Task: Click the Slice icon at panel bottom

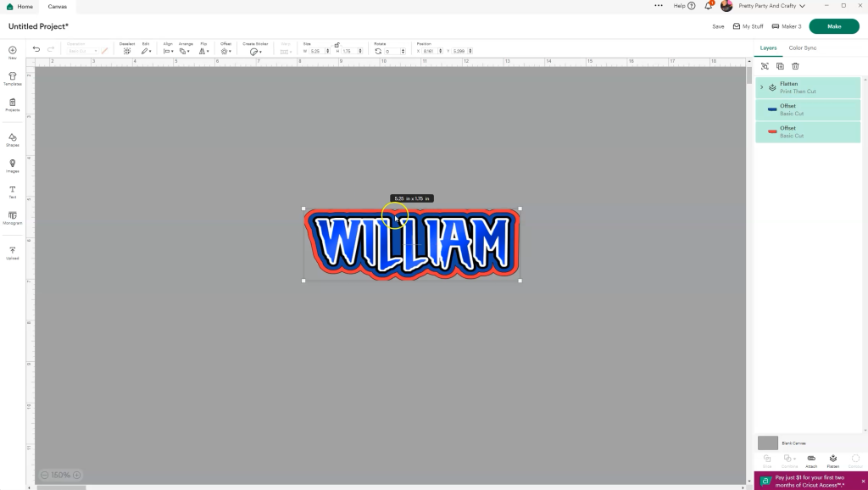Action: tap(766, 460)
